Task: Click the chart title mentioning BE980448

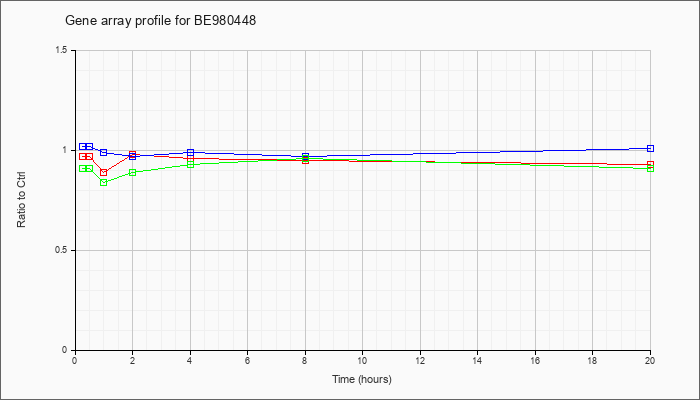Action: click(x=161, y=21)
